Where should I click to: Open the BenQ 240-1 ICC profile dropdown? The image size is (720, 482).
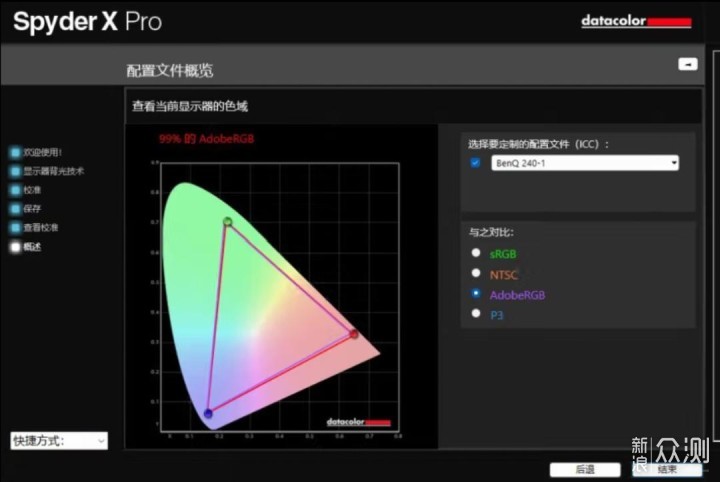[x=585, y=163]
